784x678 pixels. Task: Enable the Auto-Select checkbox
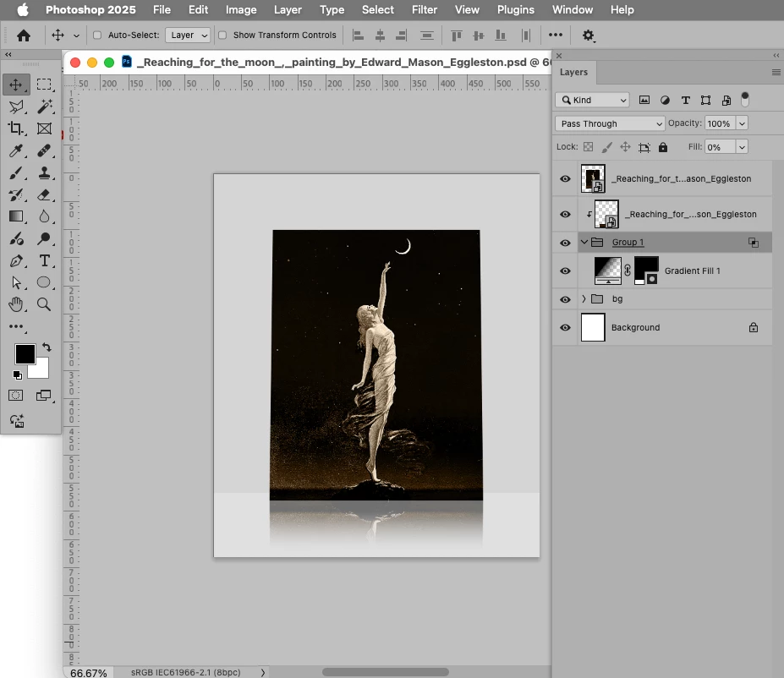click(x=97, y=35)
